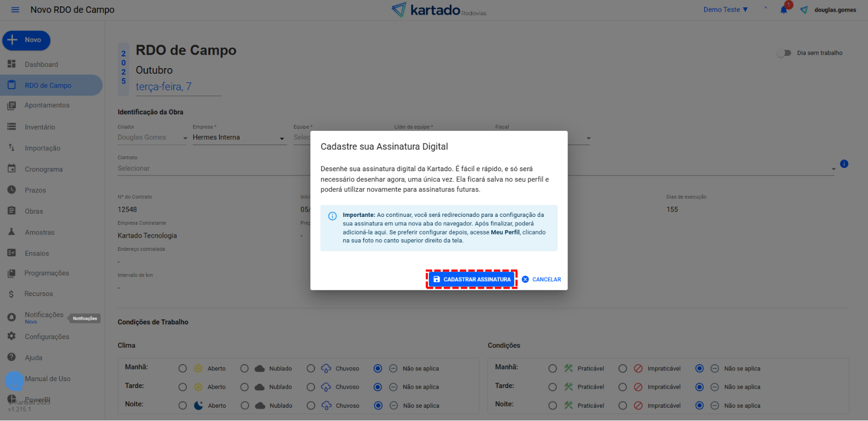
Task: Click the Novo button in sidebar
Action: 26,40
